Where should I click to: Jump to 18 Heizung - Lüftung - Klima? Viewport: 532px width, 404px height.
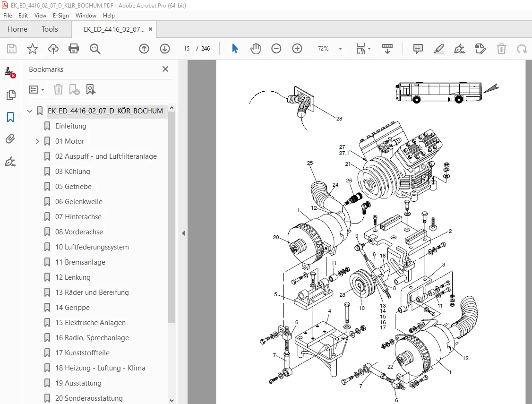point(100,368)
